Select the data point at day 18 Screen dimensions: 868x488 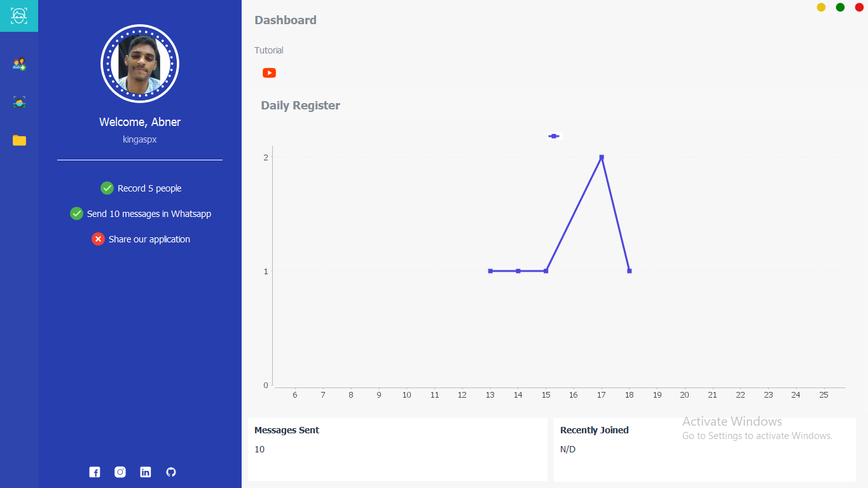coord(630,271)
